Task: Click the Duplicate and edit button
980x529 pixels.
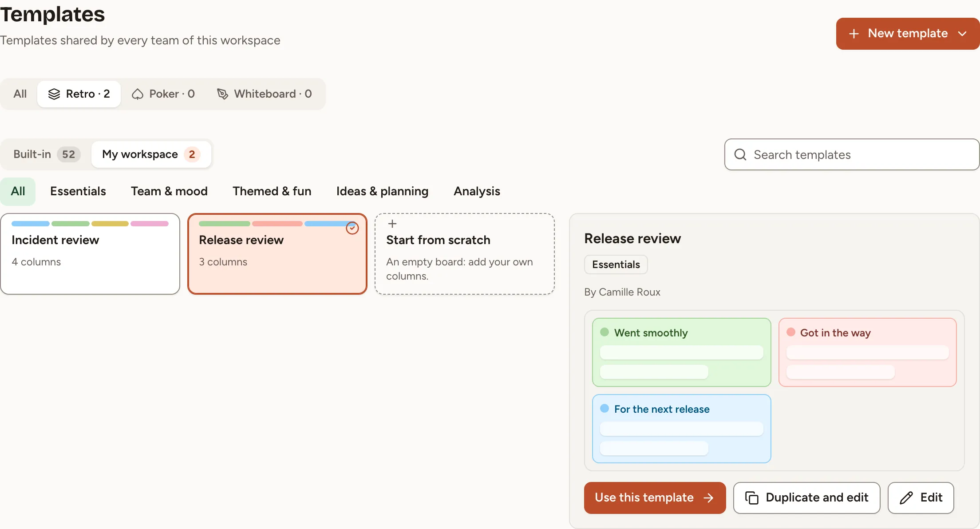Action: click(x=807, y=498)
